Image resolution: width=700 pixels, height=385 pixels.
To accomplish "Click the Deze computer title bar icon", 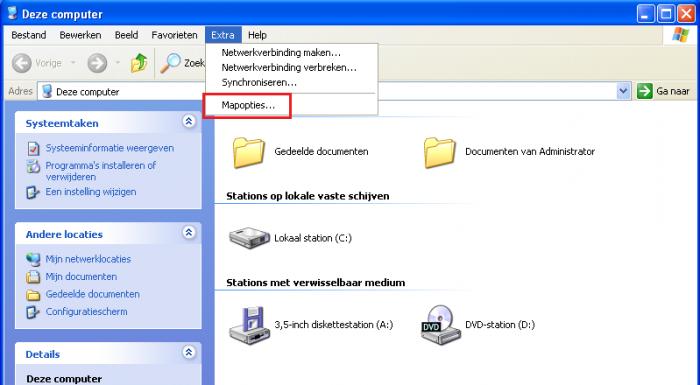I will click(x=12, y=13).
